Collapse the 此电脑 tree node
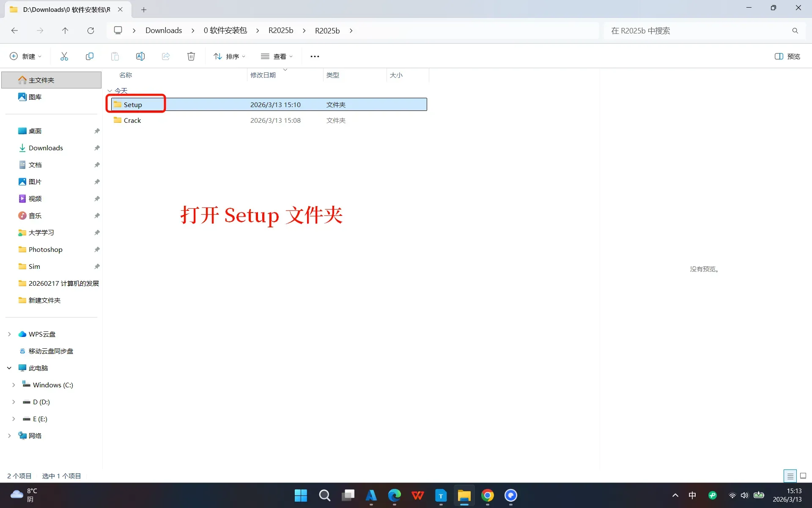 point(9,368)
